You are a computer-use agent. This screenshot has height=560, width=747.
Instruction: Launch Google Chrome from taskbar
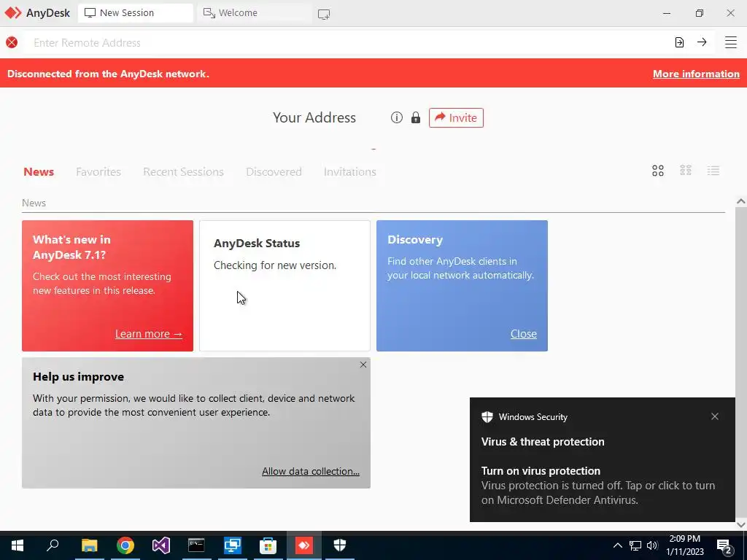pyautogui.click(x=125, y=545)
